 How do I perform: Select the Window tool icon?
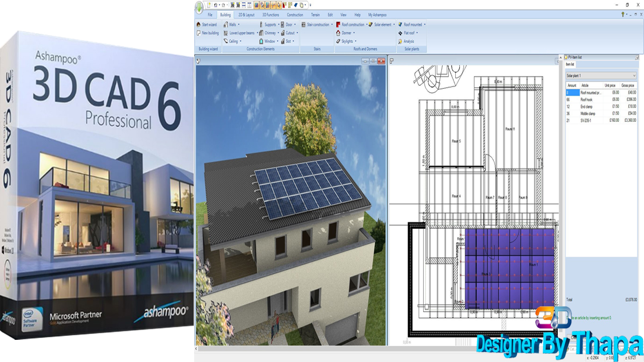pyautogui.click(x=261, y=41)
